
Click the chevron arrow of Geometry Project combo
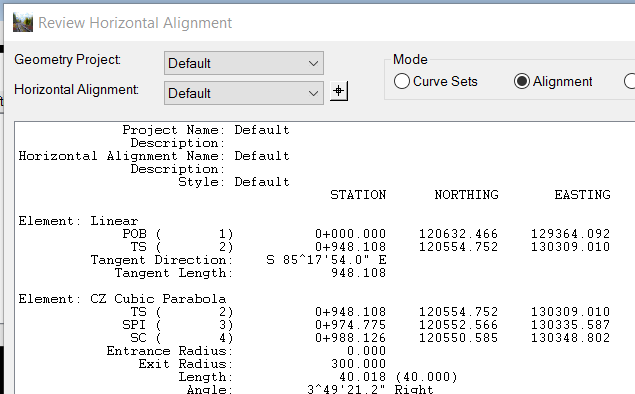coord(313,64)
